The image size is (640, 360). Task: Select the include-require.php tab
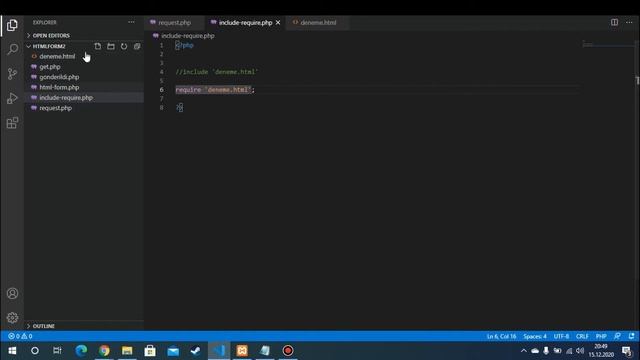[245, 22]
